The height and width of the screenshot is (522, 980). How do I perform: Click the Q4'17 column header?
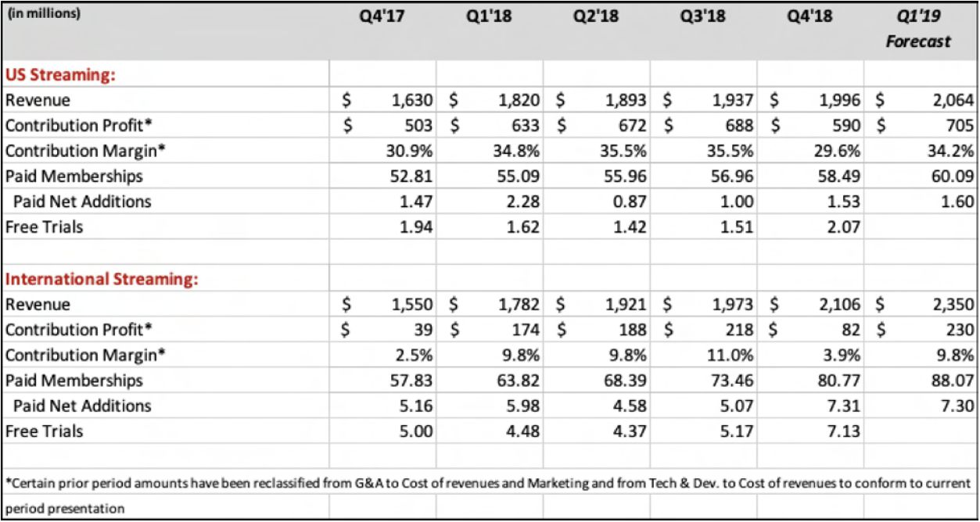pyautogui.click(x=382, y=19)
